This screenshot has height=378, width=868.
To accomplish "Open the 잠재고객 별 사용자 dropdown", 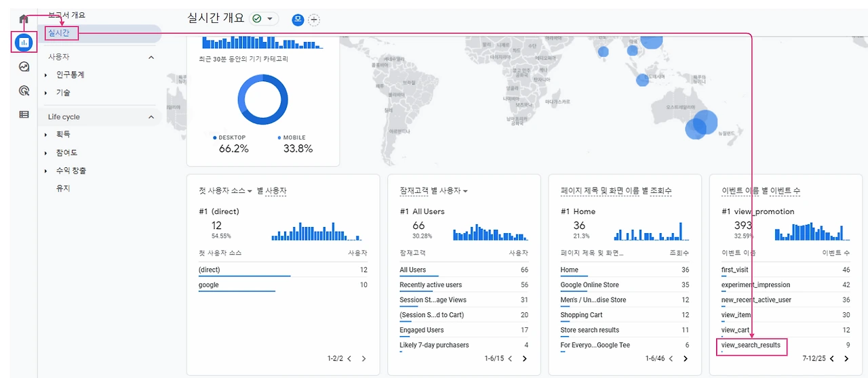I will 434,191.
